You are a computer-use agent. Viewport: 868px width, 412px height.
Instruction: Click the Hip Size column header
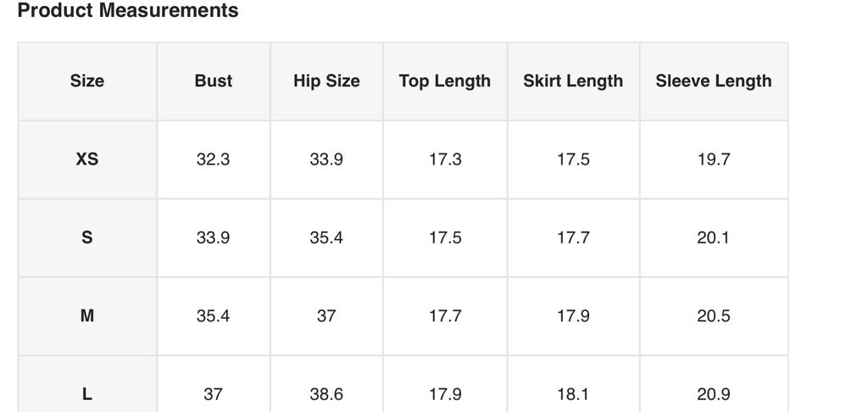[x=326, y=81]
